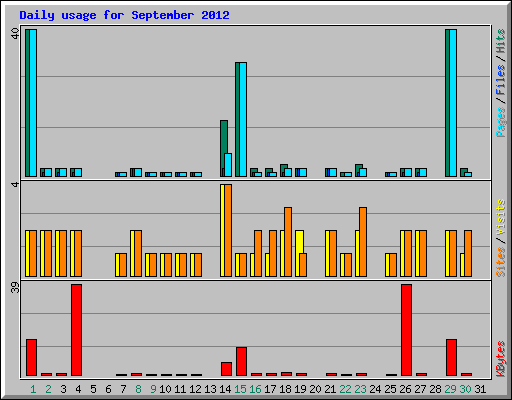Viewport: 512px width, 400px height.
Task: Click day label "27" on the x-axis
Action: [x=420, y=389]
